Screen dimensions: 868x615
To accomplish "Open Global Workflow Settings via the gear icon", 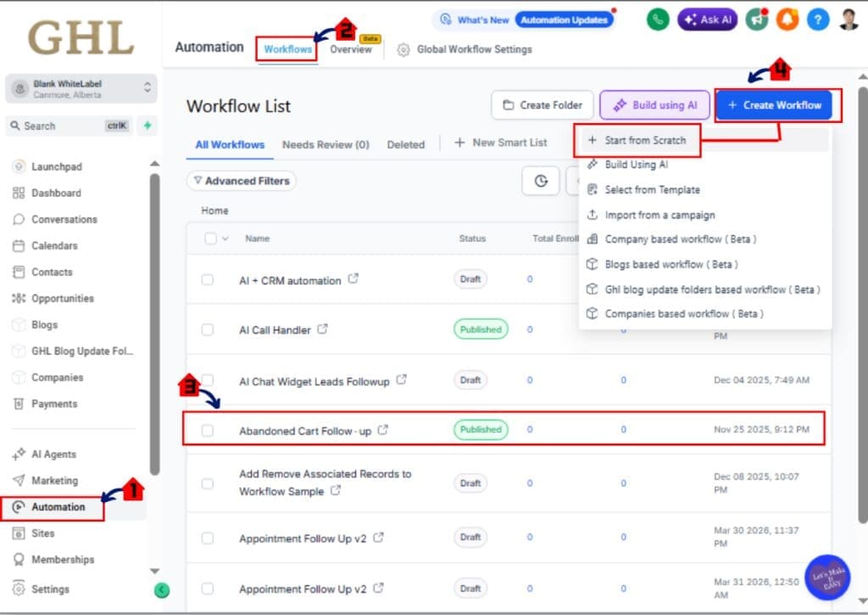I will 403,48.
